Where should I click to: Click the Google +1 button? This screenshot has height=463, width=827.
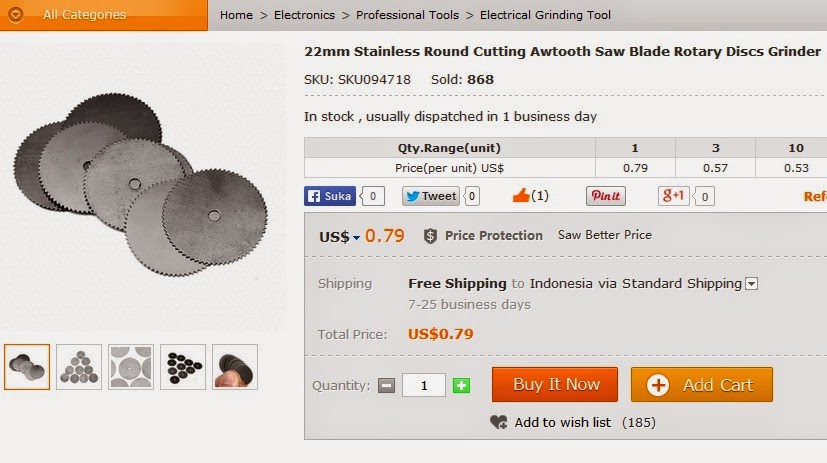pyautogui.click(x=674, y=196)
